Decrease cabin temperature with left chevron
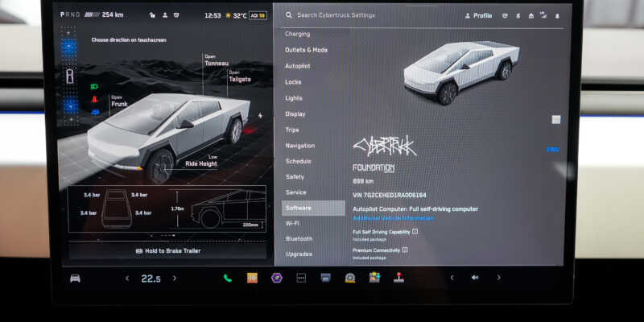Viewport: 644px width, 322px height. 127,279
